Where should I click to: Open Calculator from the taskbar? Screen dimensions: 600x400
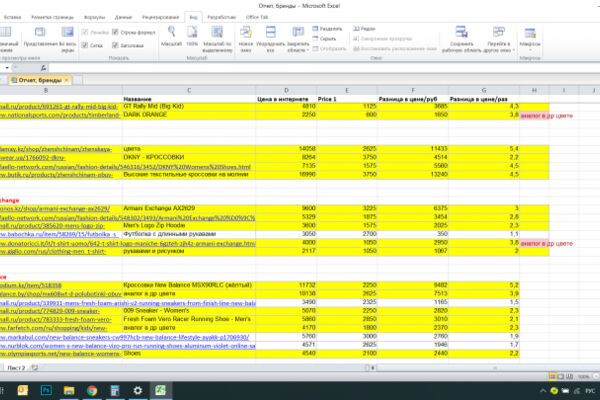(114, 390)
